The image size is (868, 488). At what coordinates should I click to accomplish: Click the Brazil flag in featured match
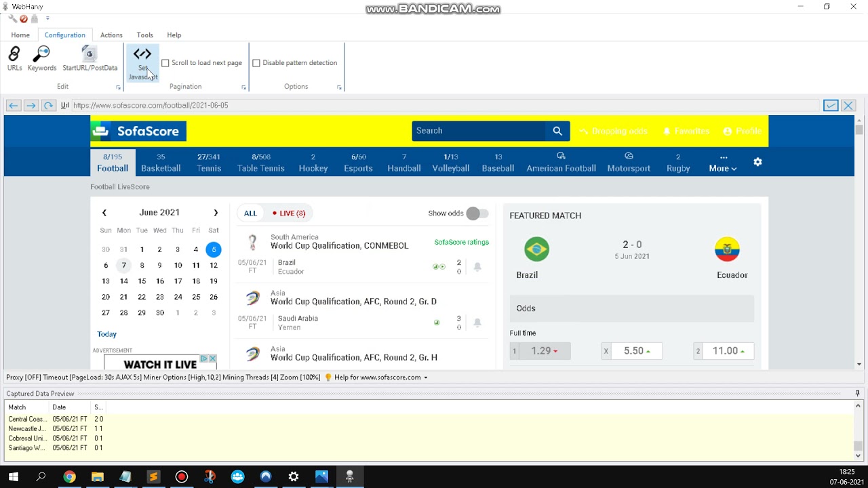coord(536,249)
